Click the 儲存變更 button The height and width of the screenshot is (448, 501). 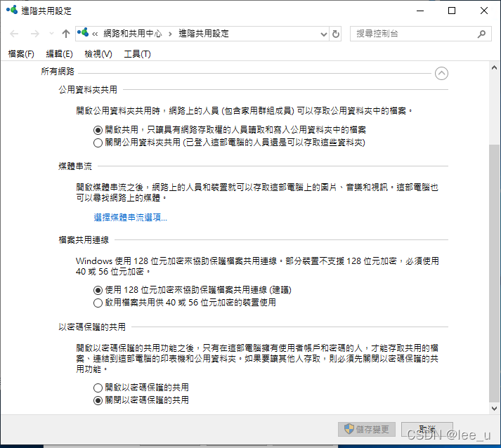(x=367, y=429)
